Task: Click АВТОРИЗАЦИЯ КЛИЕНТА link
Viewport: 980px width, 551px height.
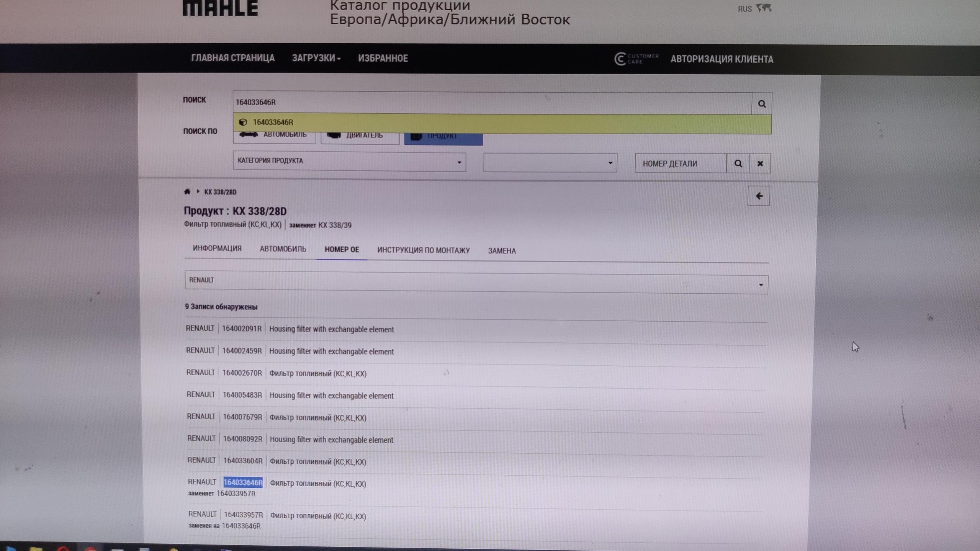Action: click(722, 59)
